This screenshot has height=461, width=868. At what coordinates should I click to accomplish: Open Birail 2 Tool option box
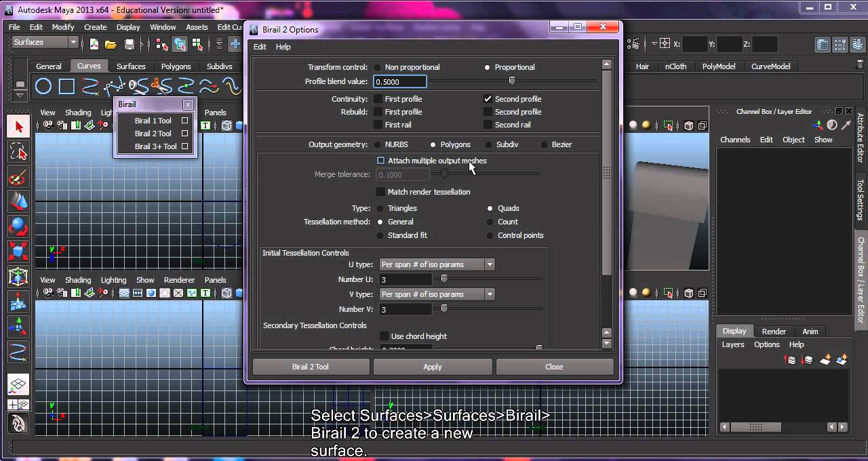point(184,134)
